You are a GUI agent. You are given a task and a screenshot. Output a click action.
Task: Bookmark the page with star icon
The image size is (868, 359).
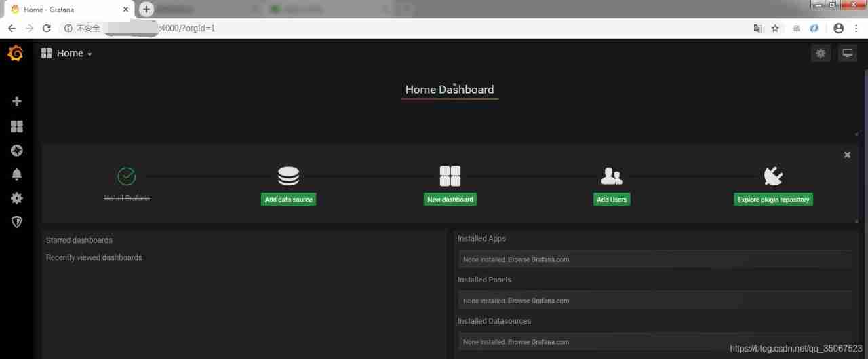(x=775, y=28)
